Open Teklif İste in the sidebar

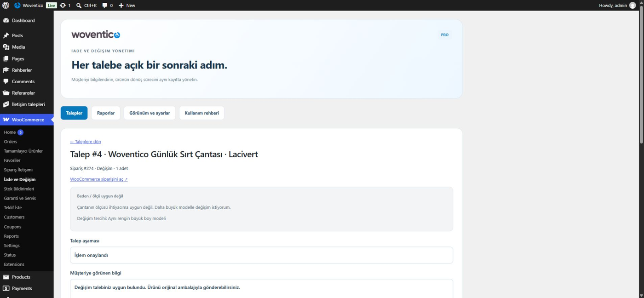13,208
